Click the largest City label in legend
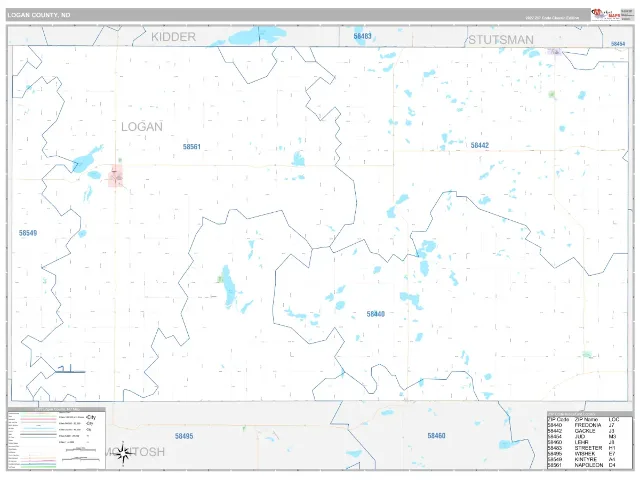The image size is (640, 480). point(91,417)
